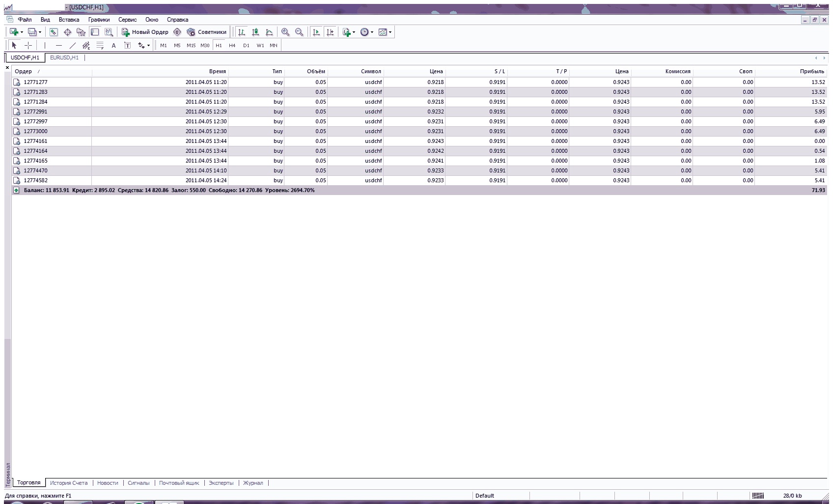The image size is (833, 504).
Task: Open MetaEditor from the toolbar
Action: [x=177, y=32]
